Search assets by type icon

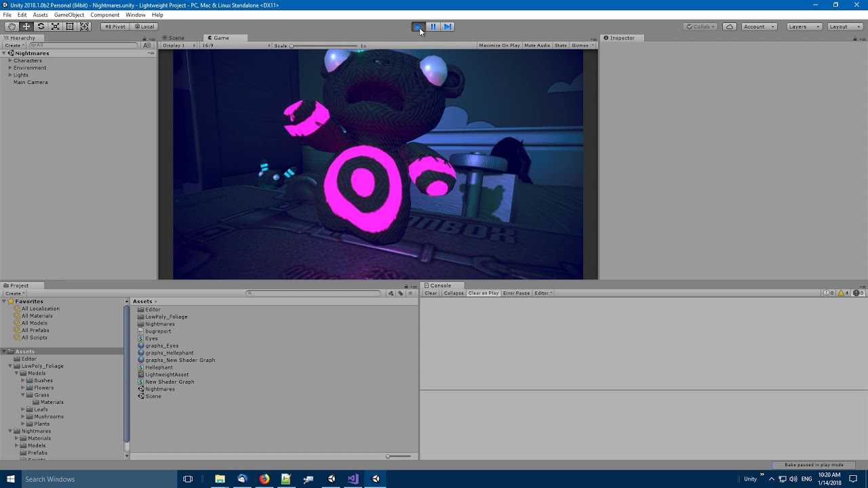point(391,293)
